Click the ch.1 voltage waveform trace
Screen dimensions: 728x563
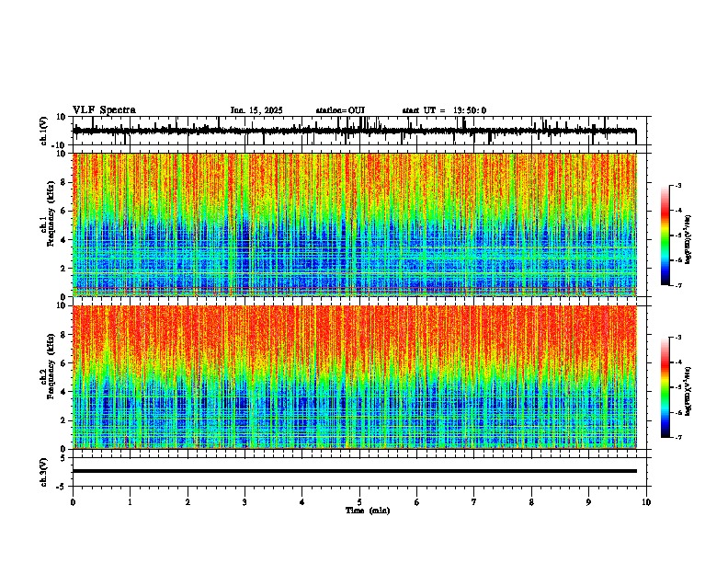(354, 131)
